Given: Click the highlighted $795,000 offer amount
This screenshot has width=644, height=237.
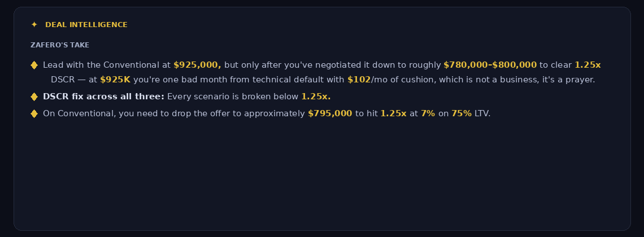Looking at the screenshot, I should click(330, 114).
